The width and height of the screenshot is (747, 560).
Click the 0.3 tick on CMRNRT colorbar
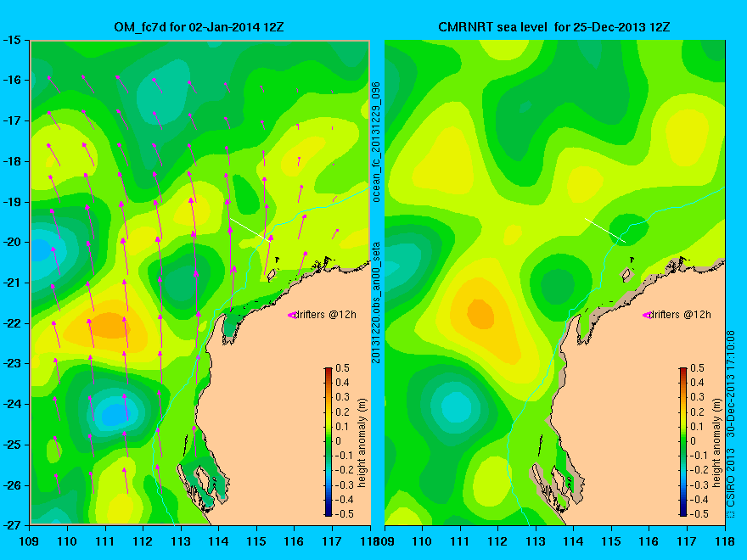pos(698,397)
